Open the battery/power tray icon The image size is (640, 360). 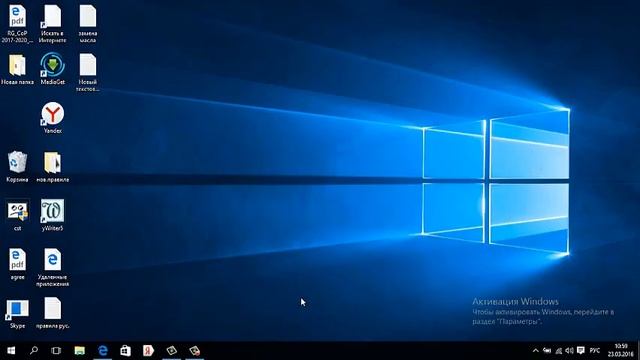547,351
